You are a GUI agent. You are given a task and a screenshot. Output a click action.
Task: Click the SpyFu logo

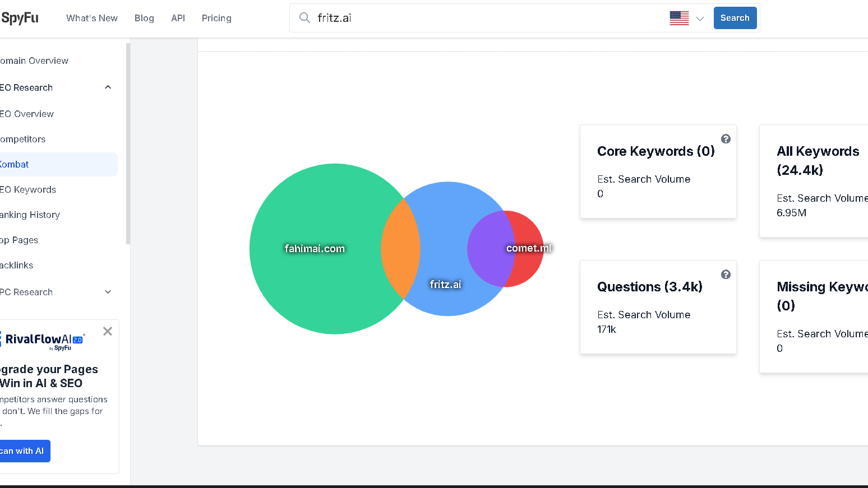pos(20,18)
